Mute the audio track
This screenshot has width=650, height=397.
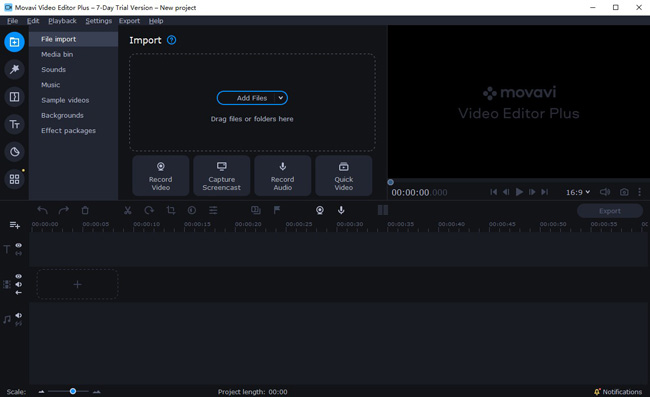click(x=19, y=315)
